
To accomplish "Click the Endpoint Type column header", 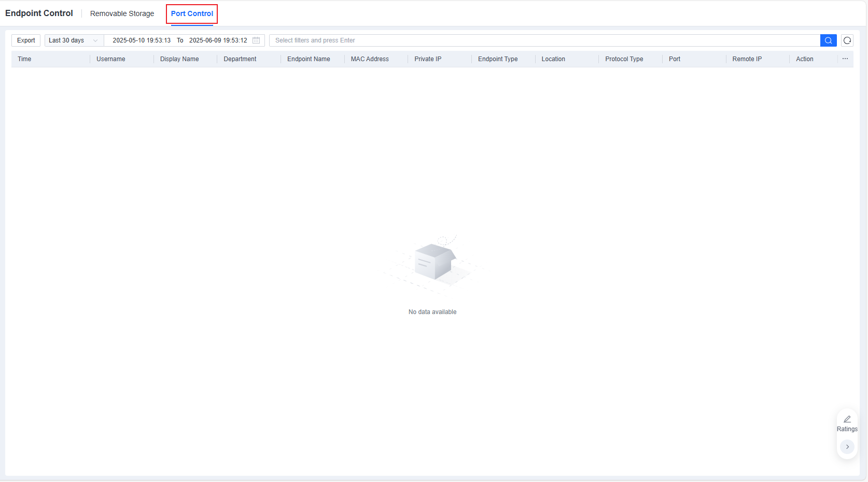I will click(x=498, y=59).
